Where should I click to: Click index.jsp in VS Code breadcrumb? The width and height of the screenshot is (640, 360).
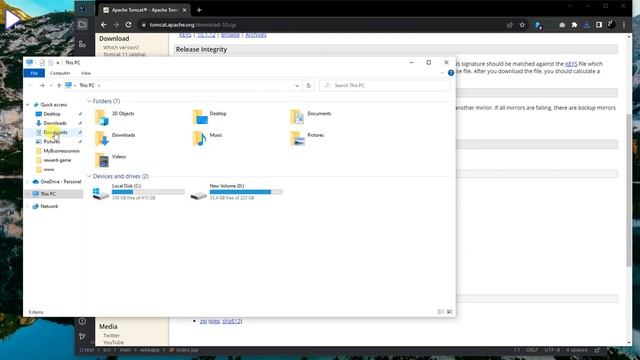184,350
